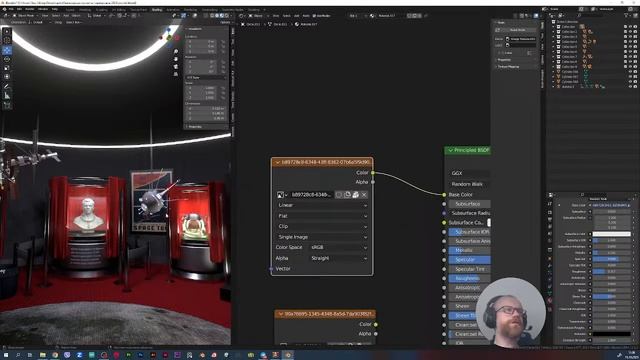
Task: Select the Measure tool
Action: click(x=7, y=96)
